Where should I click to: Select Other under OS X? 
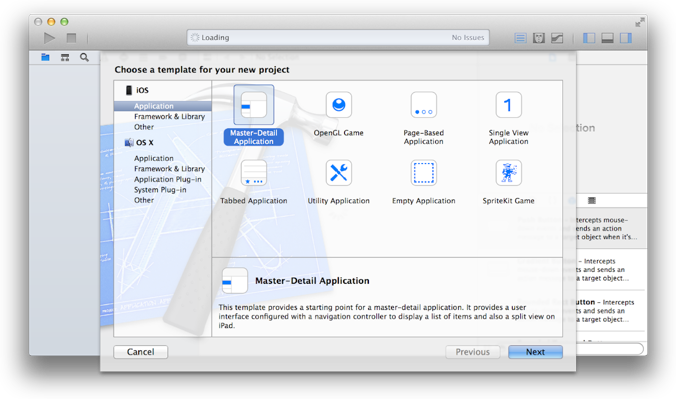click(144, 200)
